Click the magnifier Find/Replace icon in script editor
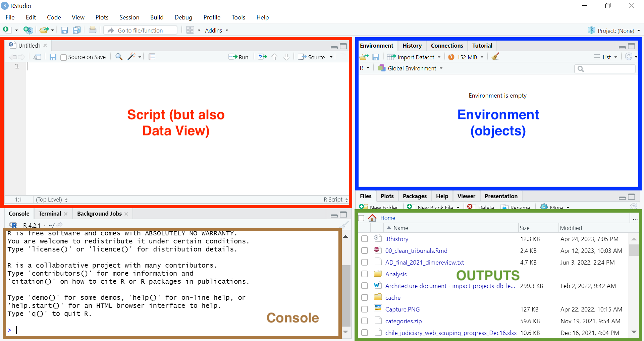The width and height of the screenshot is (644, 341). [x=119, y=57]
